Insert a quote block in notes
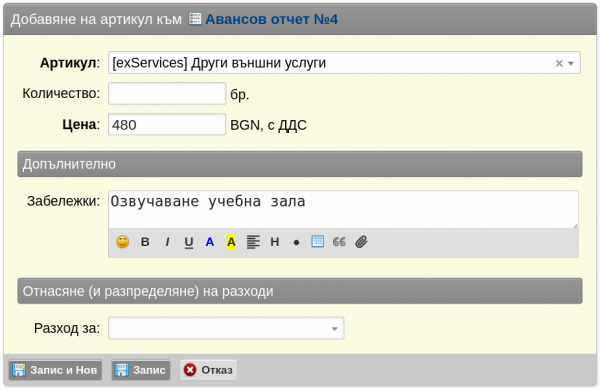This screenshot has width=600, height=390. (x=339, y=242)
